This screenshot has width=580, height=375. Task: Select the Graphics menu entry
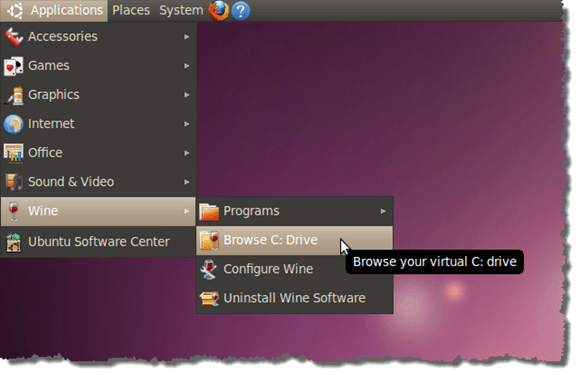pos(98,95)
